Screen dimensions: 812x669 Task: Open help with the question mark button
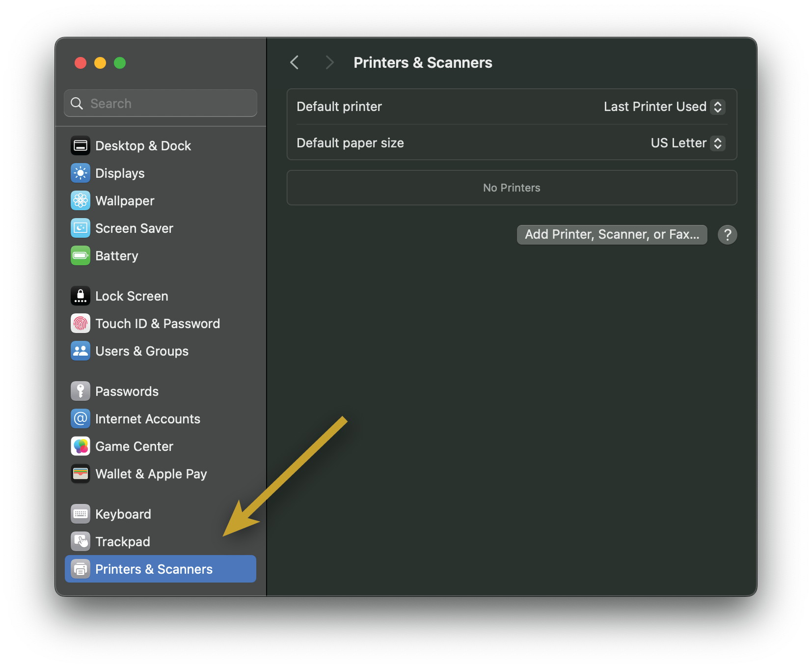pyautogui.click(x=727, y=235)
